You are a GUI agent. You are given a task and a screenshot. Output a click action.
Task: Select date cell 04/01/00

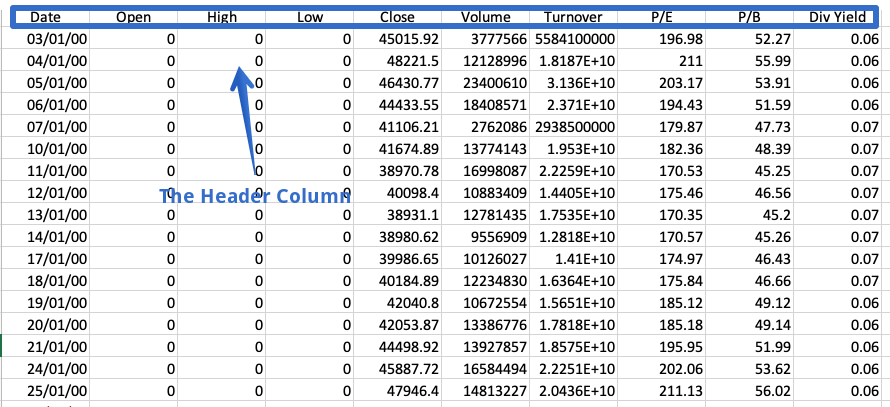tap(45, 61)
